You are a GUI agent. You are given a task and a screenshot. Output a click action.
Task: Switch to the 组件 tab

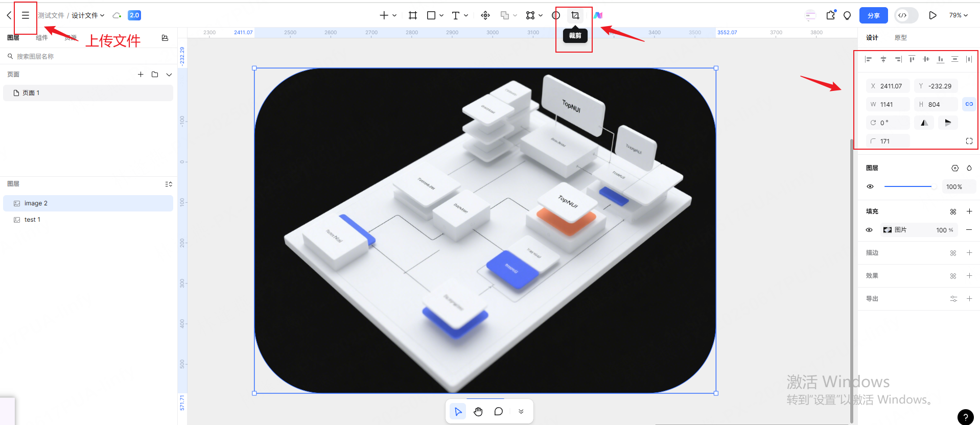(42, 38)
